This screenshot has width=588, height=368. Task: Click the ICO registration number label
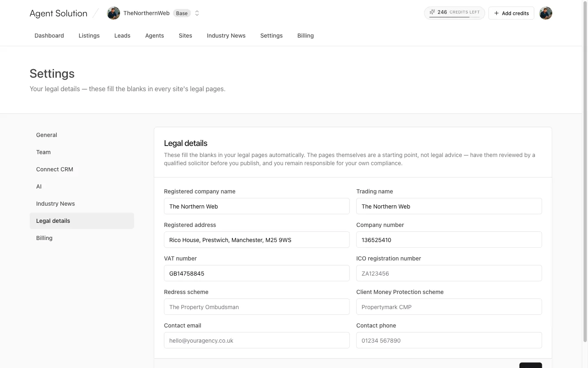click(389, 258)
